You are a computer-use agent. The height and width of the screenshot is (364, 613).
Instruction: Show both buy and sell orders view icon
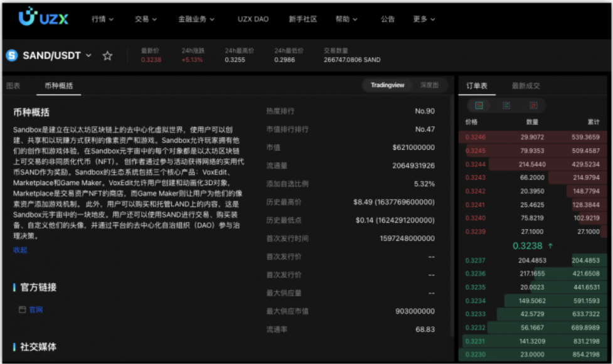point(479,105)
